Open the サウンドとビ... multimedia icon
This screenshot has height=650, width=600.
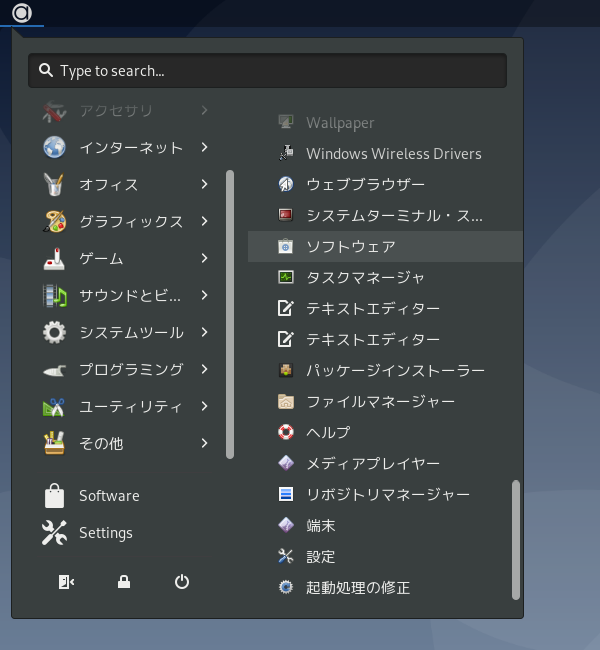[54, 295]
